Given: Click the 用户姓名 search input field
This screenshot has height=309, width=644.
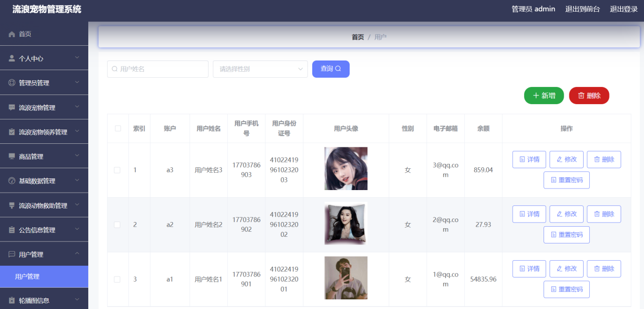Looking at the screenshot, I should pyautogui.click(x=157, y=69).
